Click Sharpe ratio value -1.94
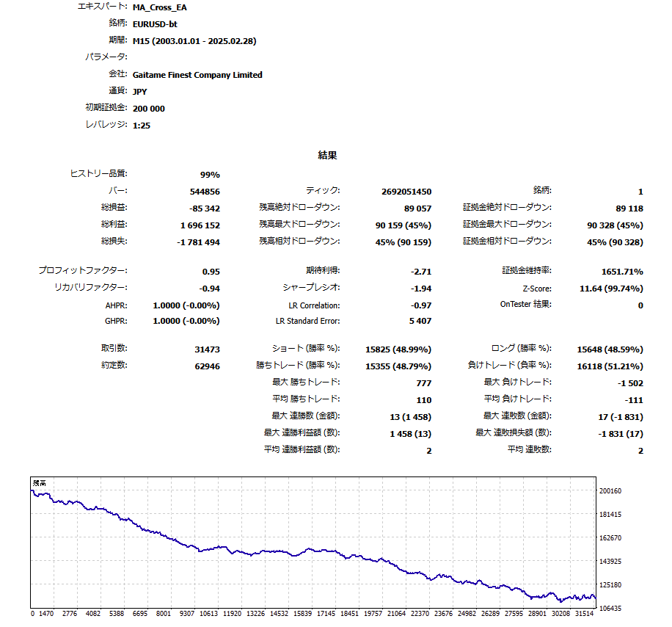 click(421, 289)
